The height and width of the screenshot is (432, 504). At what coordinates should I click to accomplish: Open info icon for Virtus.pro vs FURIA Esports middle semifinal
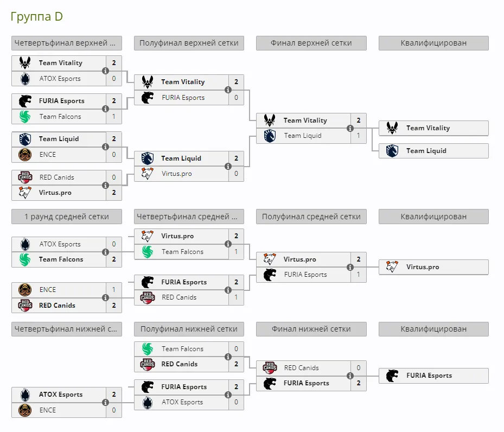pos(350,267)
